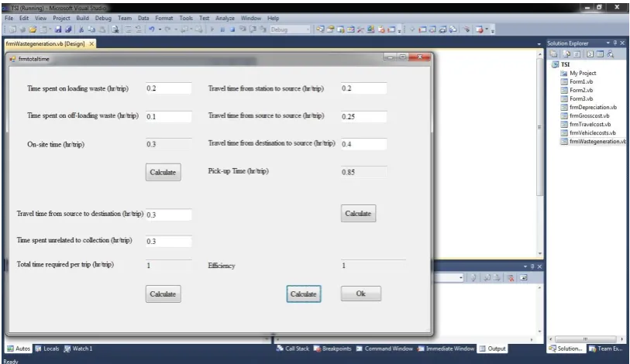Open the Tools menu
The height and width of the screenshot is (364, 630).
(x=186, y=18)
